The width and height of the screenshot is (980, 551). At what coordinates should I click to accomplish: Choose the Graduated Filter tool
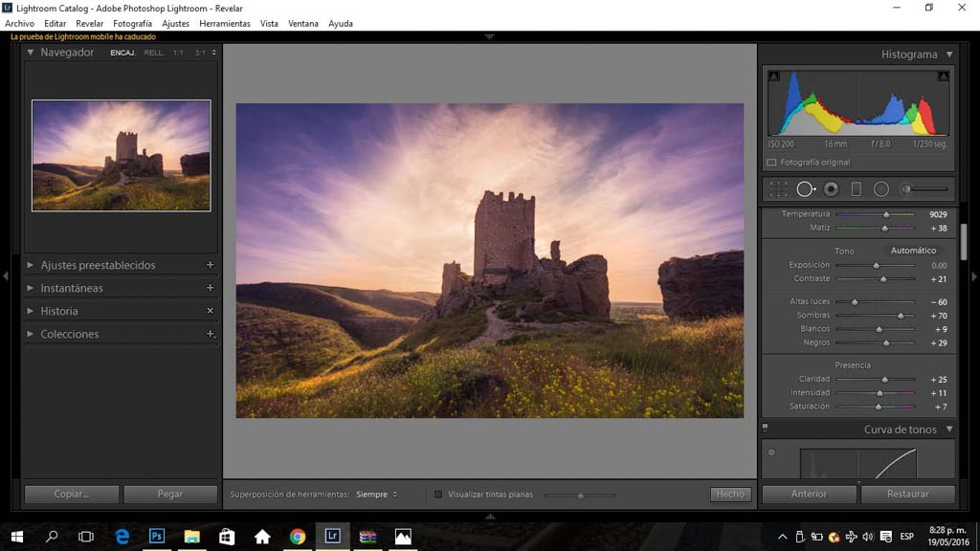pyautogui.click(x=856, y=189)
